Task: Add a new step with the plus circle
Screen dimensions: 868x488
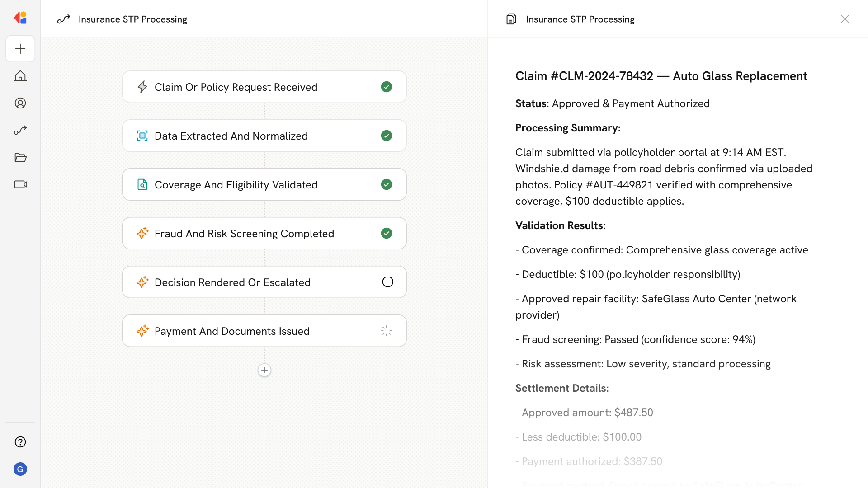Action: 264,370
